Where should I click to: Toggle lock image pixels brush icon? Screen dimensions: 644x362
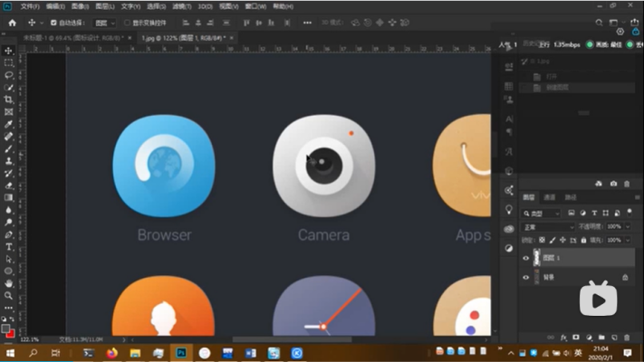[553, 240]
